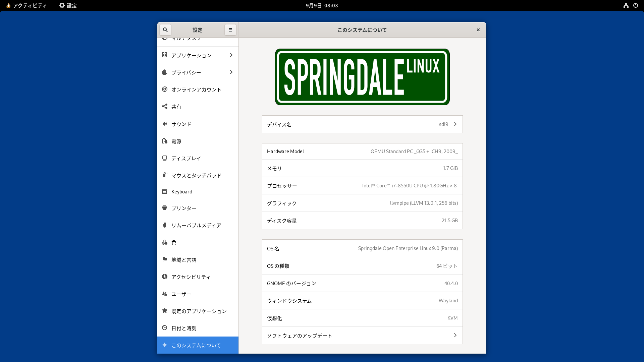Open デバイス名 row showing sdl9
644x362 pixels.
tap(362, 124)
